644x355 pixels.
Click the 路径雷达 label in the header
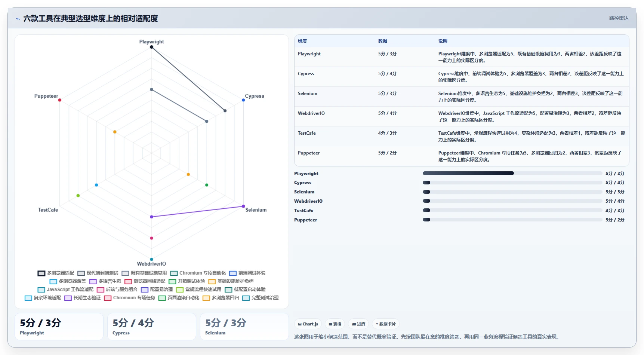(619, 18)
